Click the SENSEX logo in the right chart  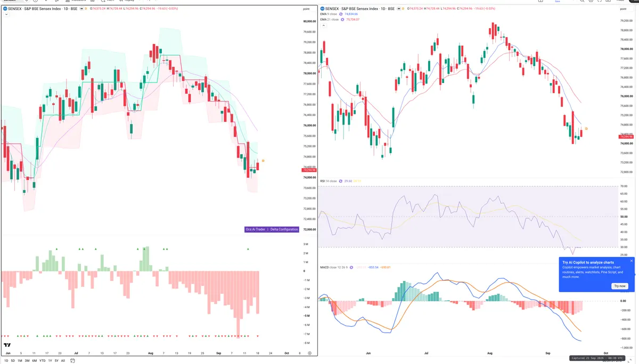(322, 9)
